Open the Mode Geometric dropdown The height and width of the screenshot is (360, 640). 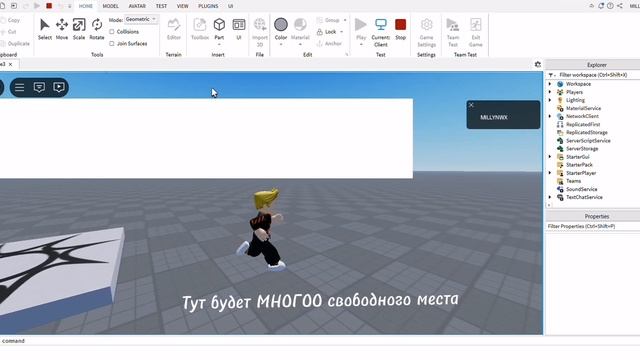[x=141, y=19]
